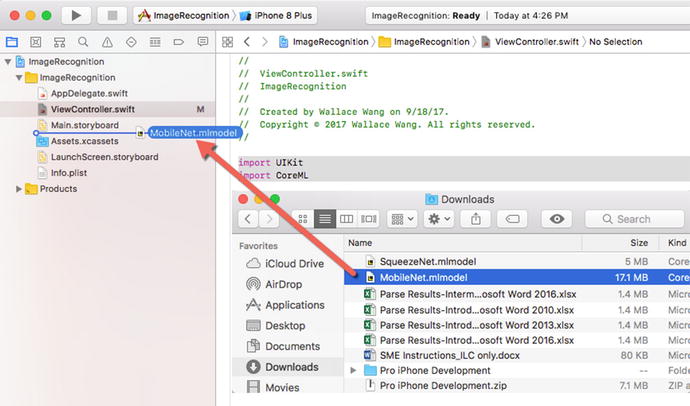
Task: Click ViewController.swift in the jump bar
Action: pos(530,42)
